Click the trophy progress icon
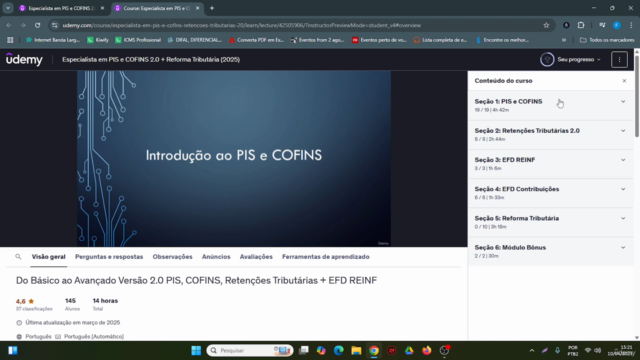 coord(547,60)
